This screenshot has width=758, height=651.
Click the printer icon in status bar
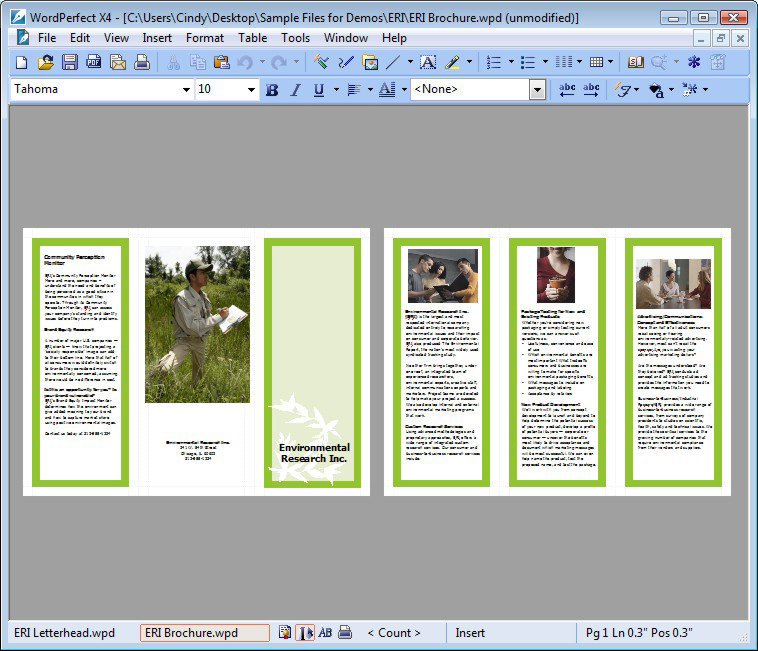pyautogui.click(x=345, y=633)
